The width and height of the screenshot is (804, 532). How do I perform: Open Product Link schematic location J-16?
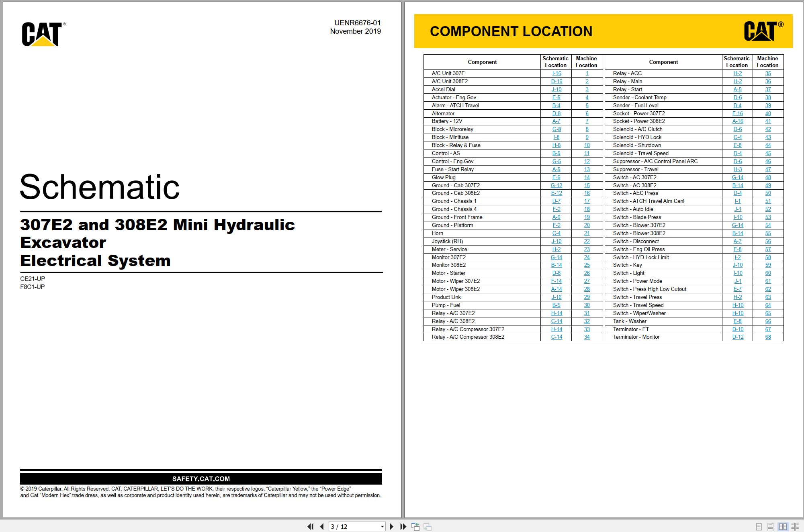coord(556,297)
